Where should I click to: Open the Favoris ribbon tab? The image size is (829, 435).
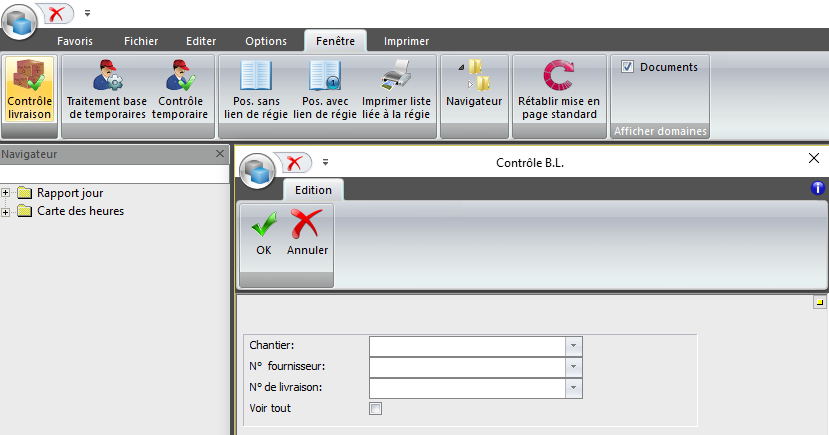point(75,41)
